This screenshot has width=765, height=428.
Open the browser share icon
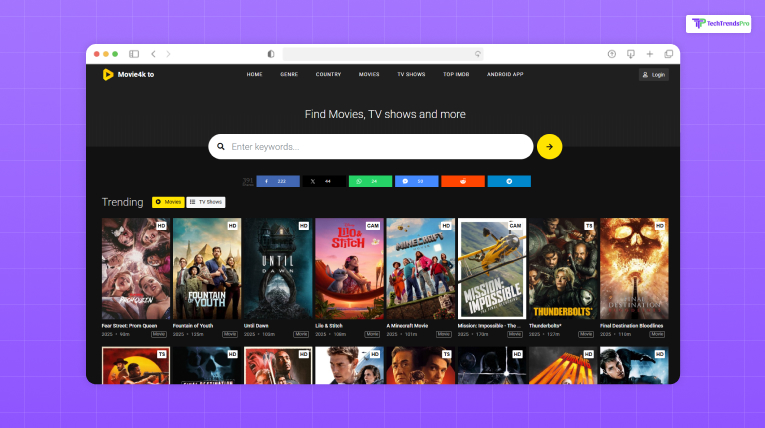coord(611,54)
